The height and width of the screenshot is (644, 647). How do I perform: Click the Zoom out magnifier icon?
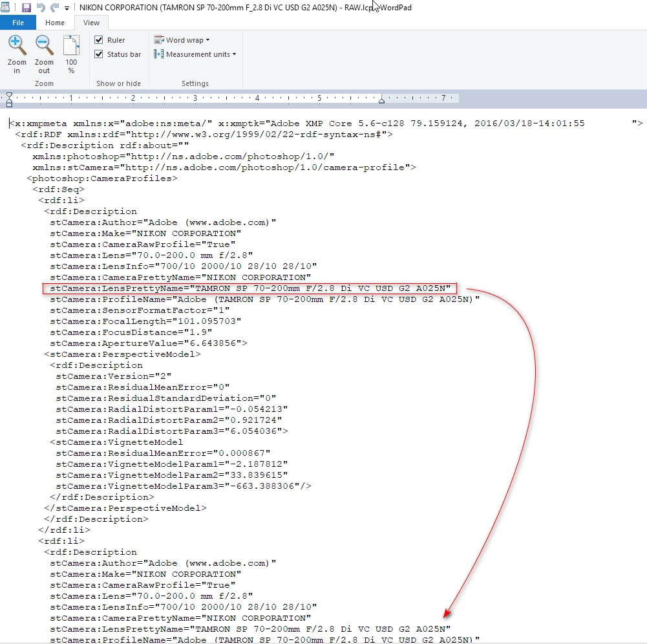(44, 45)
